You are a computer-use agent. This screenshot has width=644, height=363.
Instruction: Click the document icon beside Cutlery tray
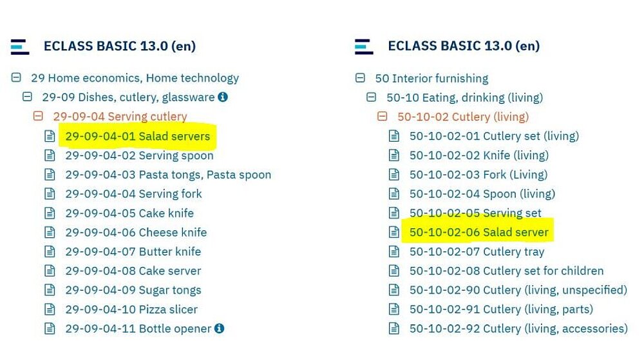click(x=393, y=251)
